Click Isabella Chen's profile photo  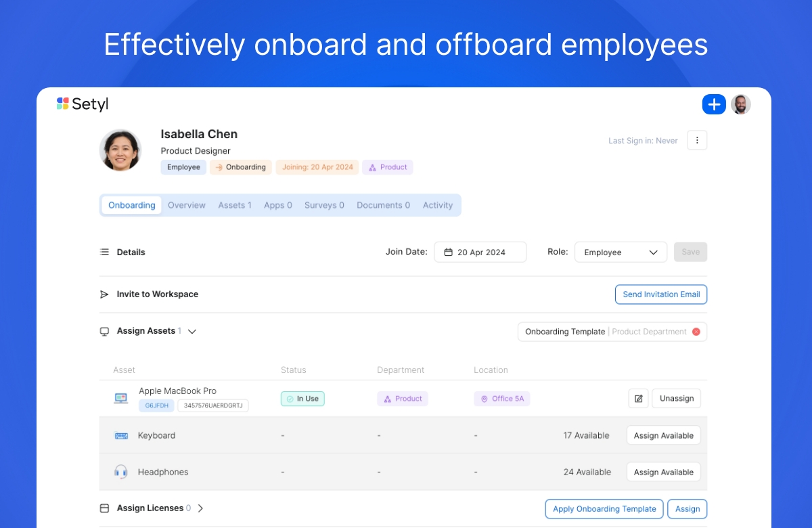pos(120,150)
